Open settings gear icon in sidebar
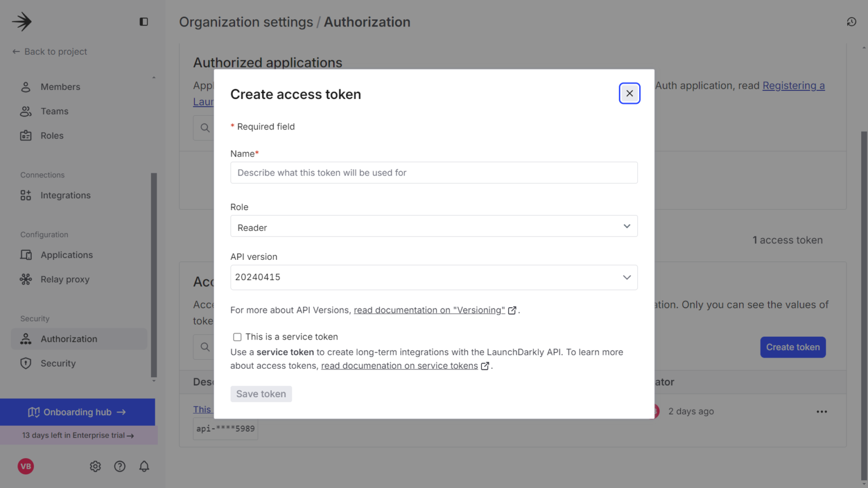The width and height of the screenshot is (868, 488). pyautogui.click(x=95, y=467)
